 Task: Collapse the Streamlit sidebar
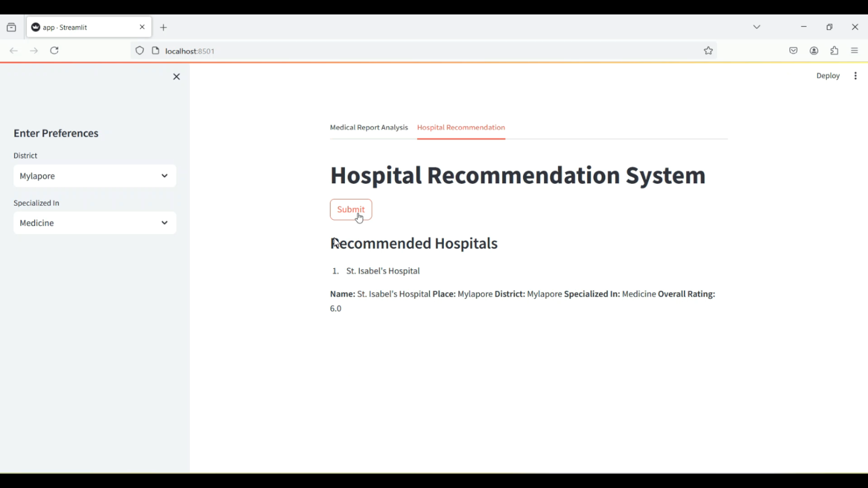(x=177, y=77)
